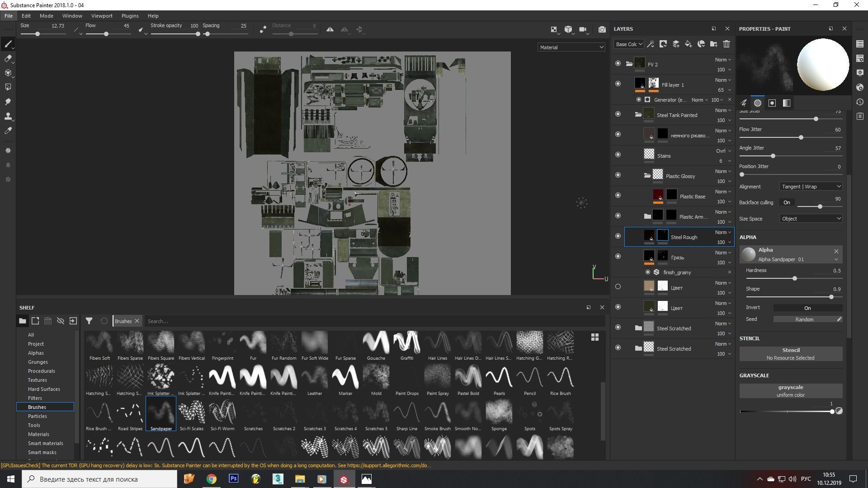Show the hidden Цвет layer
The image size is (868, 488).
click(618, 286)
